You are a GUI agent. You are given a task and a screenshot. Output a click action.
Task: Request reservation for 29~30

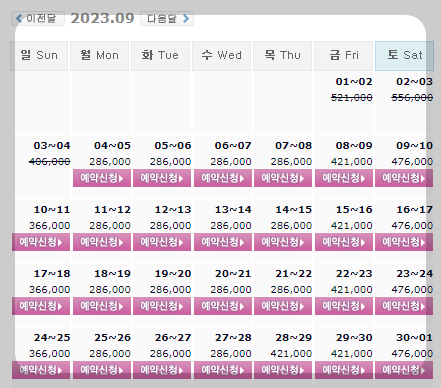tap(344, 370)
